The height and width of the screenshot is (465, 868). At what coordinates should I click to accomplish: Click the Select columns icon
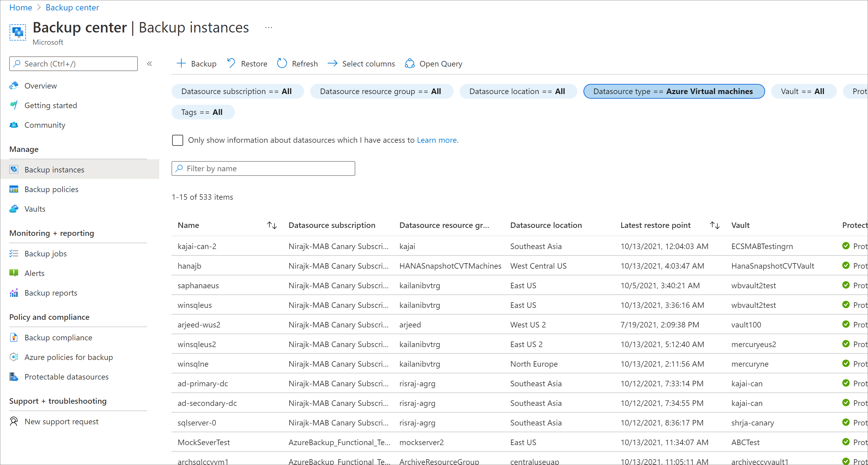tap(332, 64)
